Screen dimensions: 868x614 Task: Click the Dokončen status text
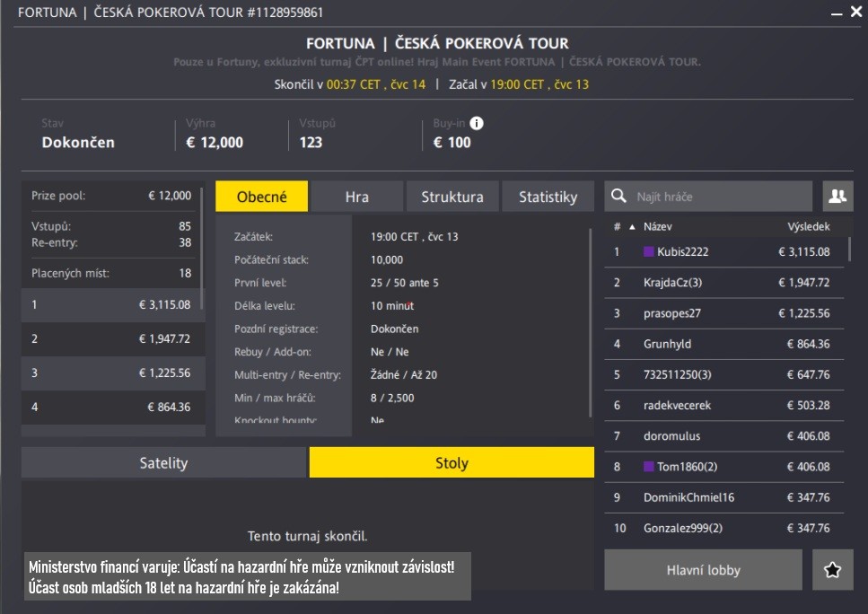78,143
